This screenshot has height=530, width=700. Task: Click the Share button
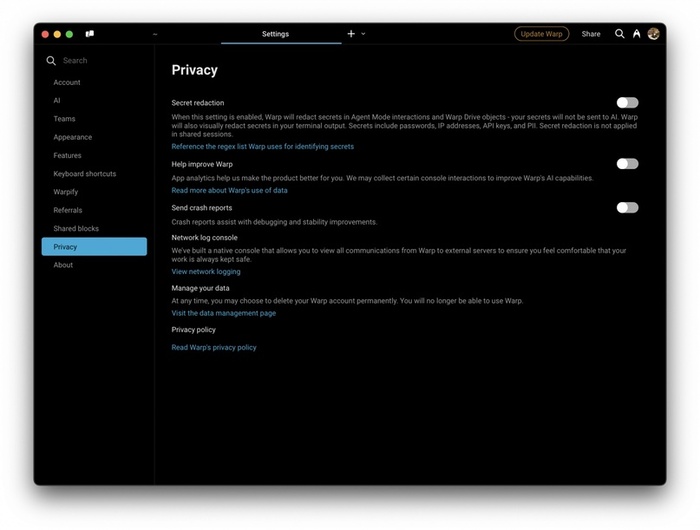click(591, 34)
